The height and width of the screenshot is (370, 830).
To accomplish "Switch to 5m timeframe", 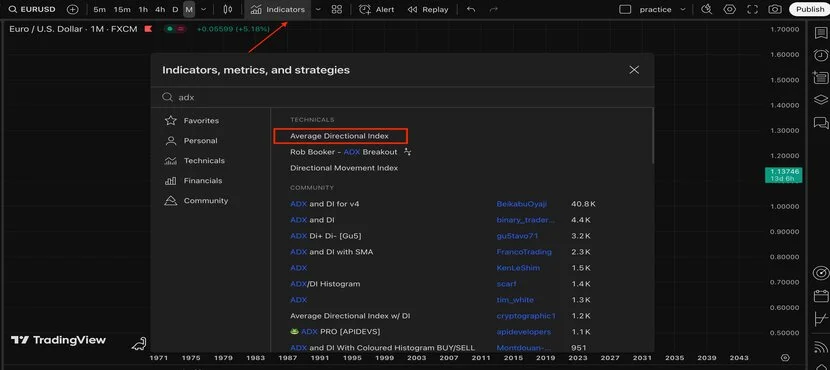I will (99, 10).
